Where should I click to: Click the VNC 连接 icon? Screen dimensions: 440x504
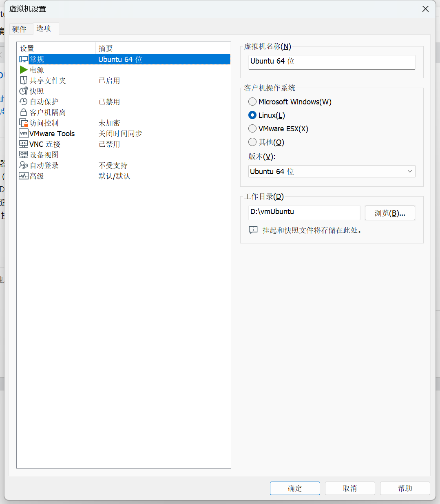pos(24,144)
